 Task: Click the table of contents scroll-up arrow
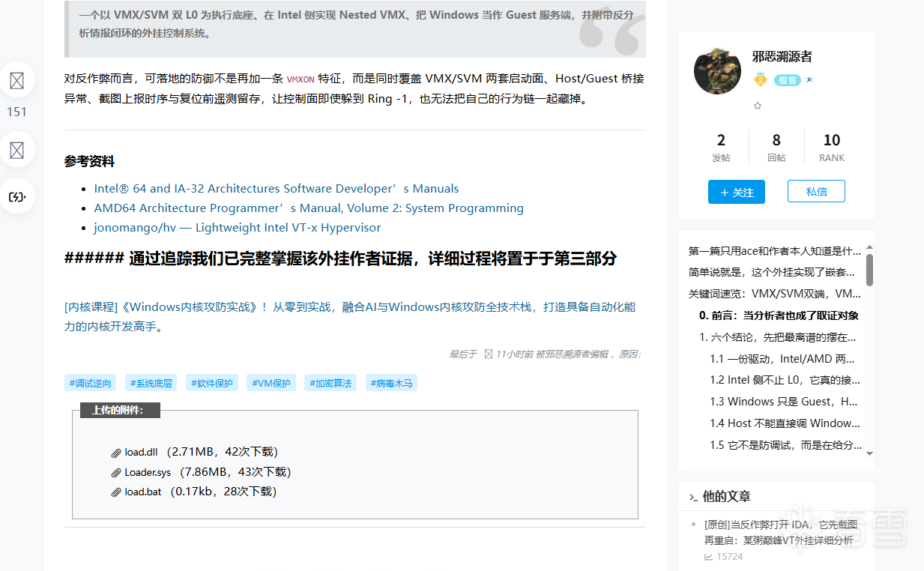point(869,247)
